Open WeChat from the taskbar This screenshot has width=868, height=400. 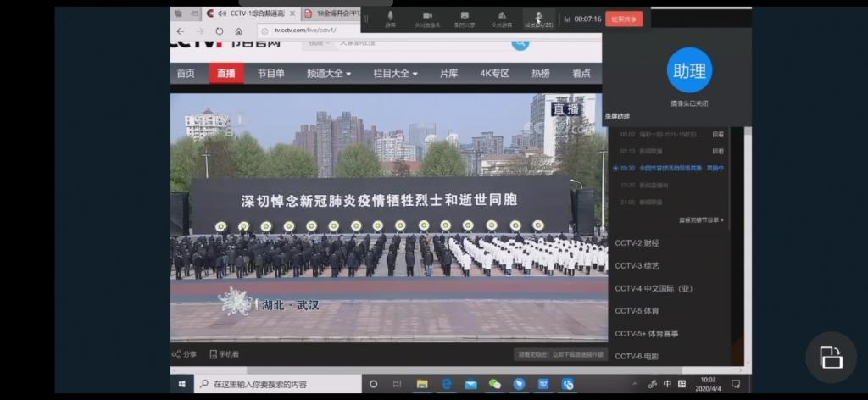tap(495, 384)
